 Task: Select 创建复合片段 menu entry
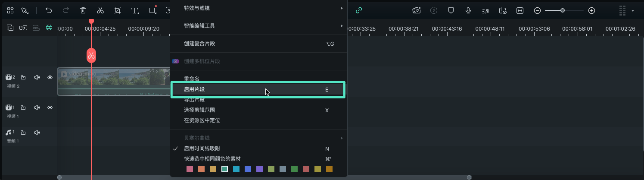point(258,44)
